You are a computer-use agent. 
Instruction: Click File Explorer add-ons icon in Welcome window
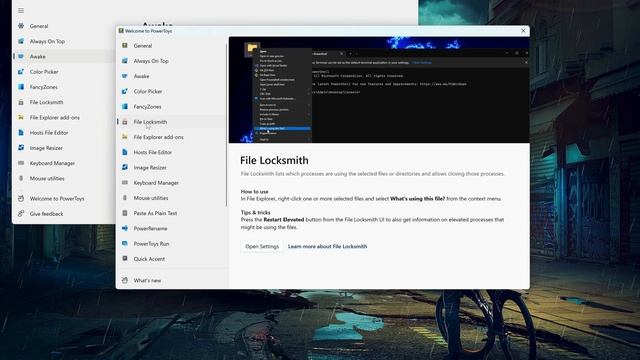[125, 137]
